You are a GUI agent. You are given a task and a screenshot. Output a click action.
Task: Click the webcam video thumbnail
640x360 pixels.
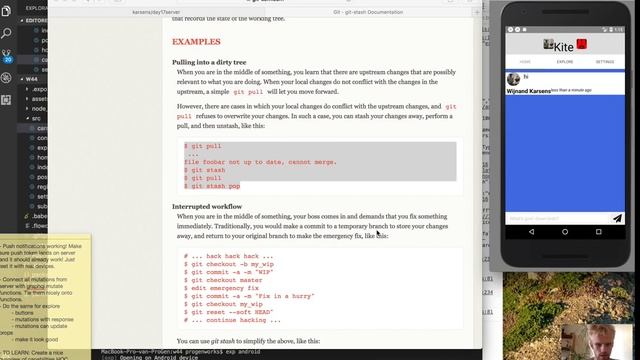[x=597, y=342]
